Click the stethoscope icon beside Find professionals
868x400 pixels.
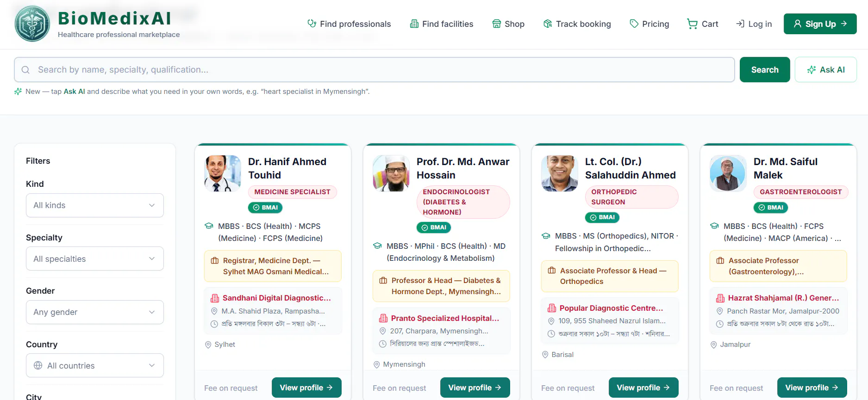pos(312,24)
